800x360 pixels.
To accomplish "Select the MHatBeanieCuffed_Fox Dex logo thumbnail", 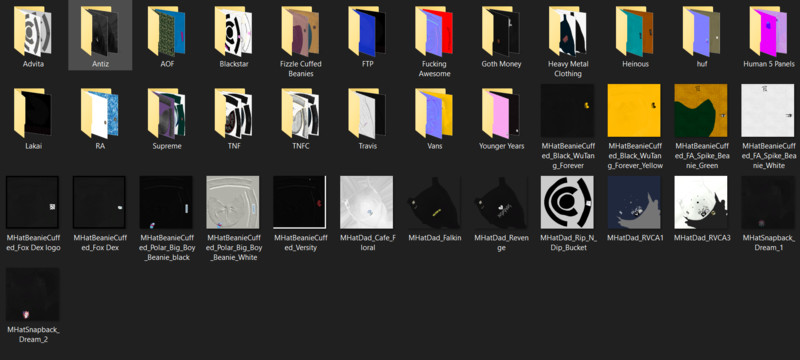I will [33, 202].
